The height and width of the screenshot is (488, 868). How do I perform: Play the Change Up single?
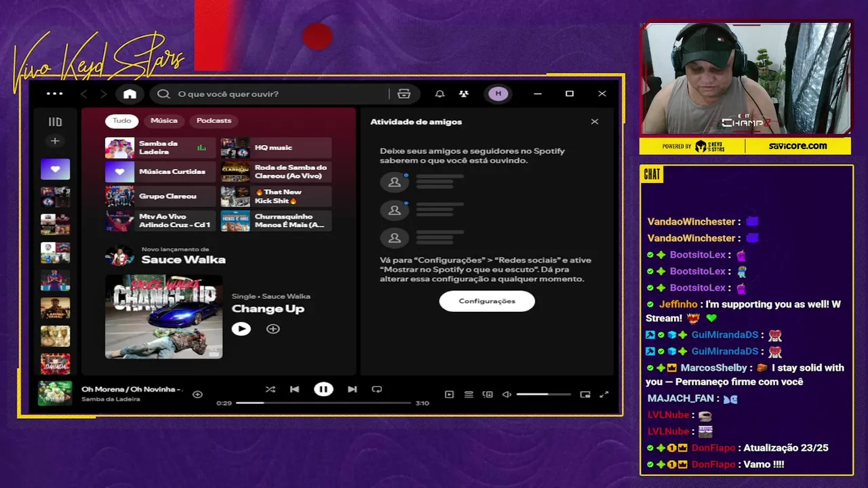[241, 329]
